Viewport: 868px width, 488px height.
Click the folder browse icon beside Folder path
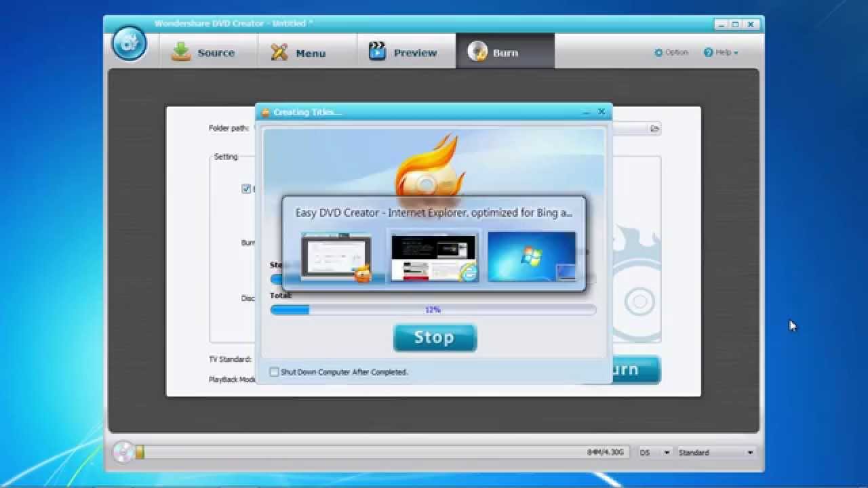(x=654, y=128)
